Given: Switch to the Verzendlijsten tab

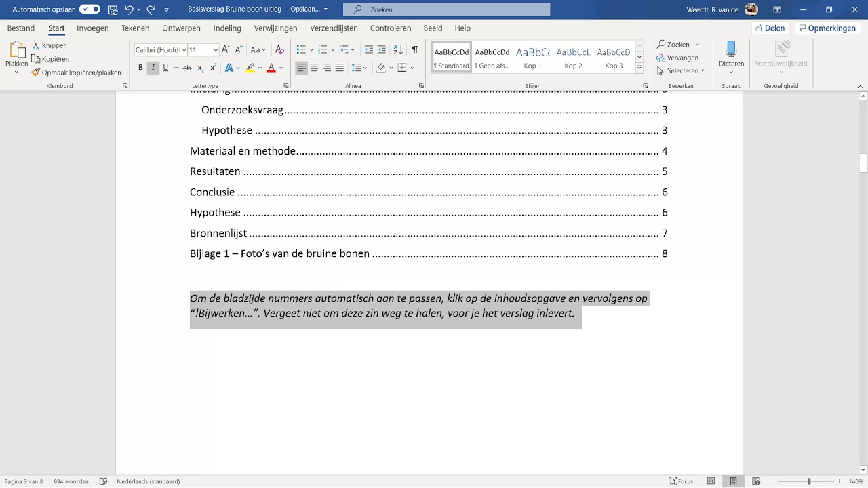Looking at the screenshot, I should 334,28.
